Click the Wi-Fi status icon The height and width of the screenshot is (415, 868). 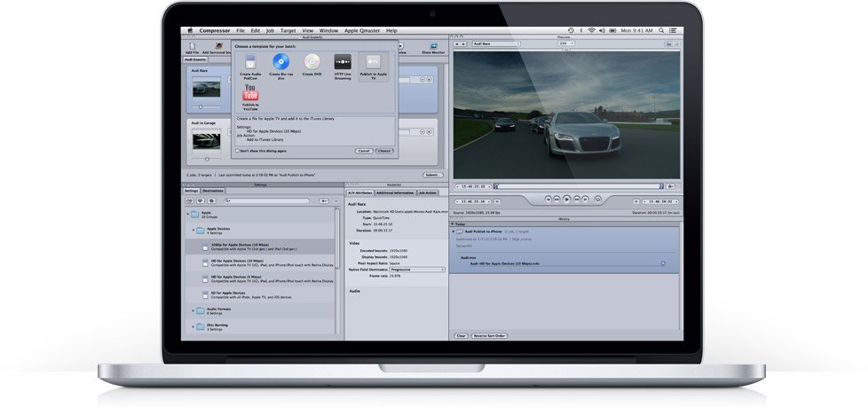pos(591,30)
